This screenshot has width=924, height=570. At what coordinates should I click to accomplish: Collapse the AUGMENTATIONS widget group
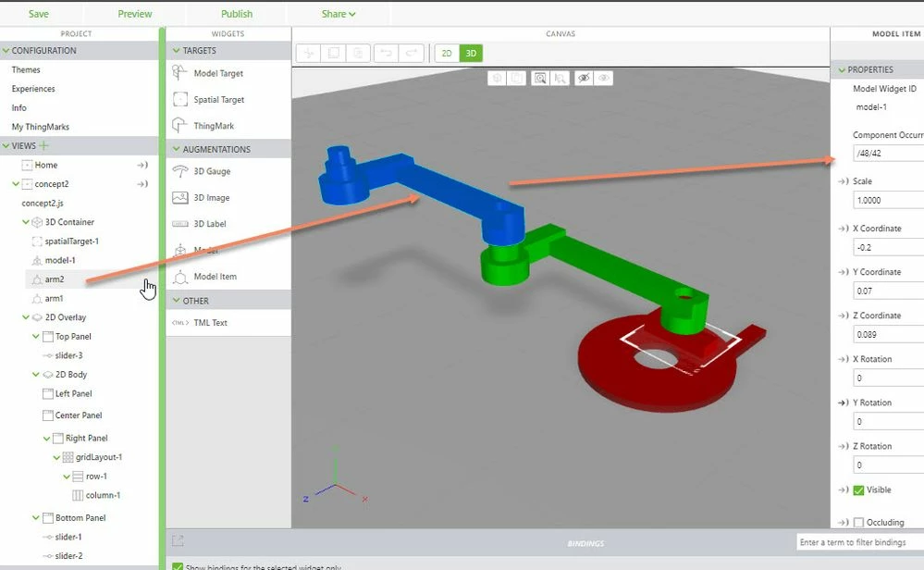176,149
